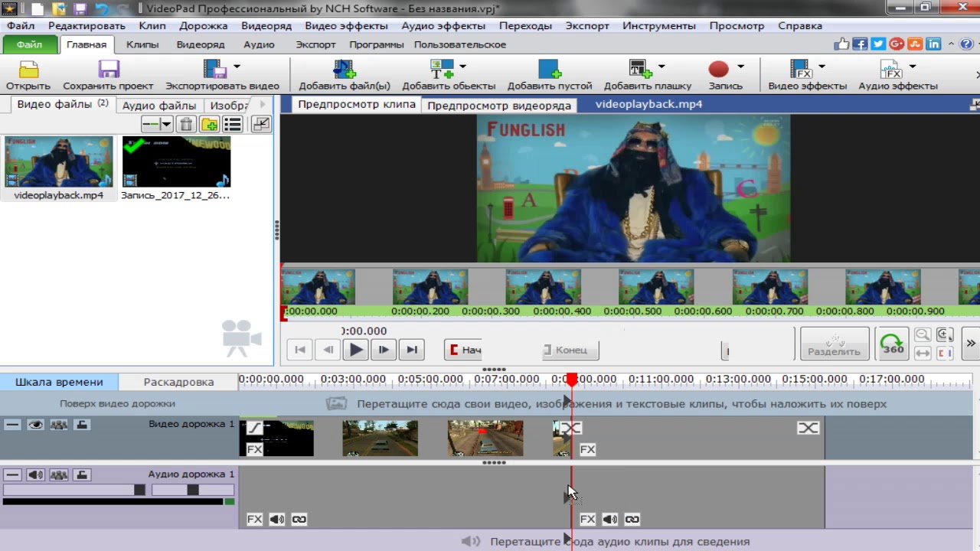Toggle lock on Аудио дорожка 1
The image size is (980, 551).
[x=82, y=475]
